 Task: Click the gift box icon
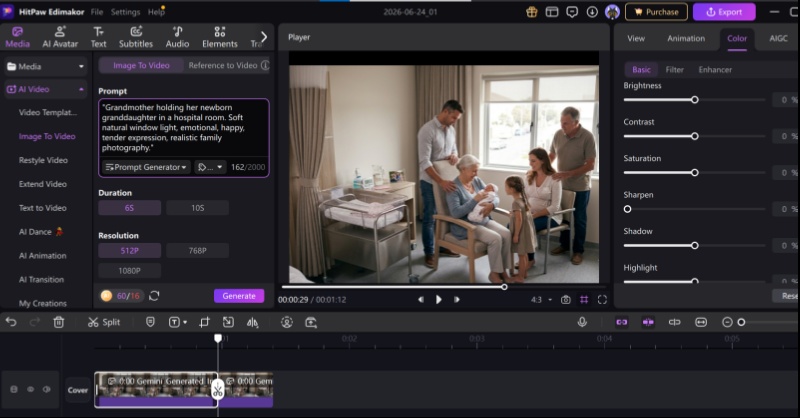532,12
